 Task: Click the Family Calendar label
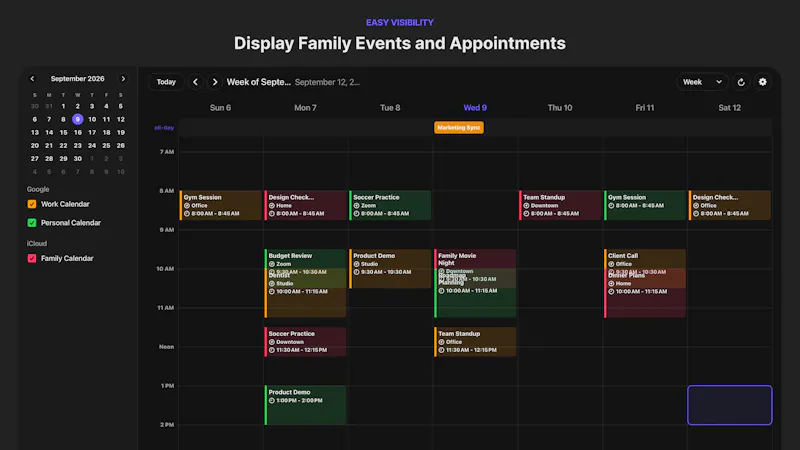pyautogui.click(x=67, y=258)
